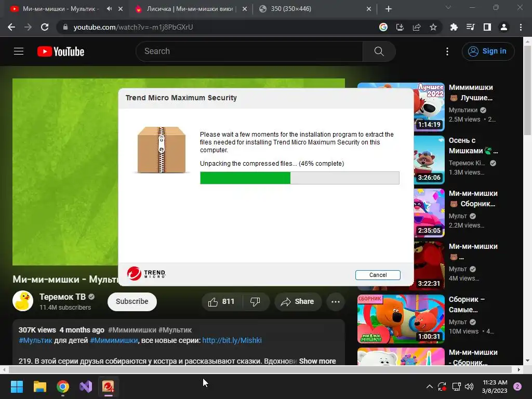Open Chrome profile avatar menu
Viewport: 532px width, 399px height.
click(x=504, y=27)
